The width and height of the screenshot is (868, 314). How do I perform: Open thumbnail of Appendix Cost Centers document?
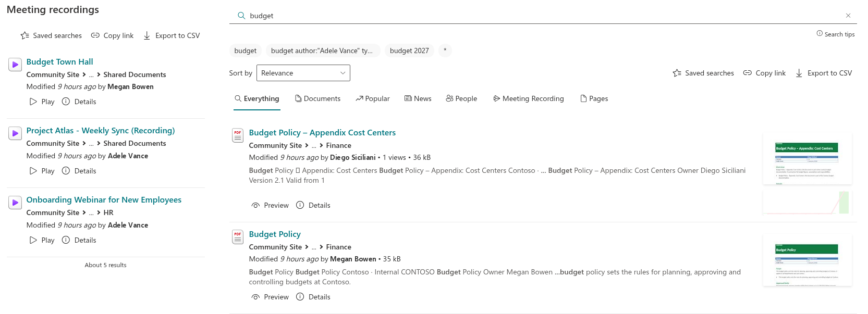tap(807, 159)
